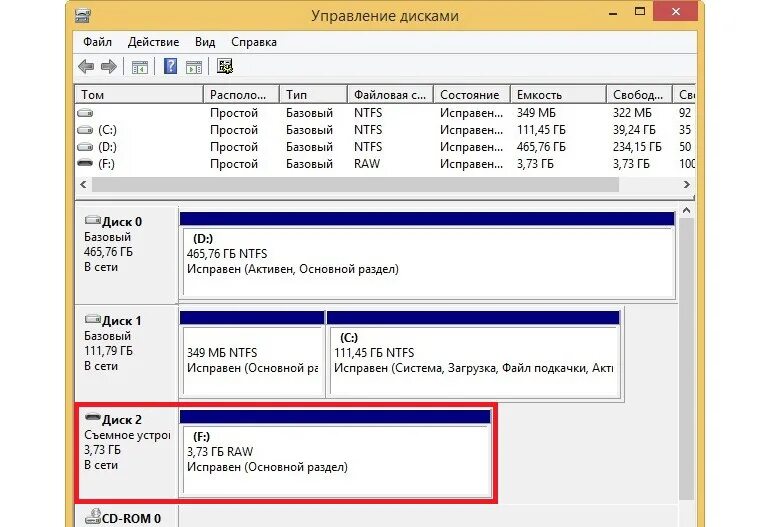
Task: Toggle the action pane toolbar icon
Action: click(x=194, y=67)
